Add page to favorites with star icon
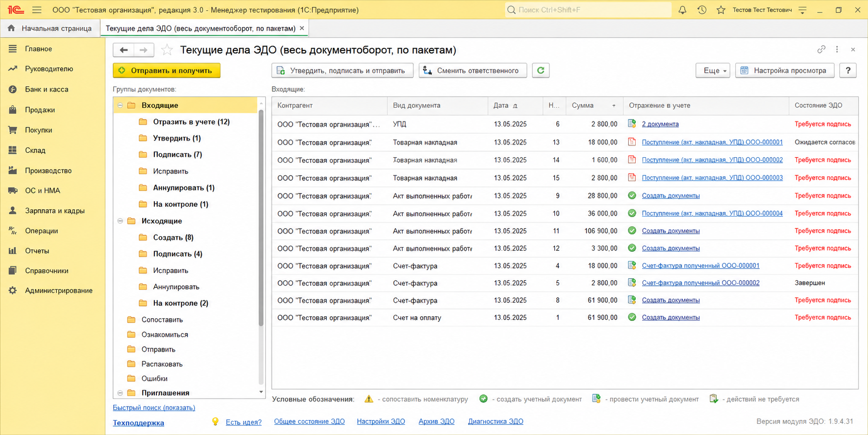Screen dimensions: 868x435 coord(167,50)
